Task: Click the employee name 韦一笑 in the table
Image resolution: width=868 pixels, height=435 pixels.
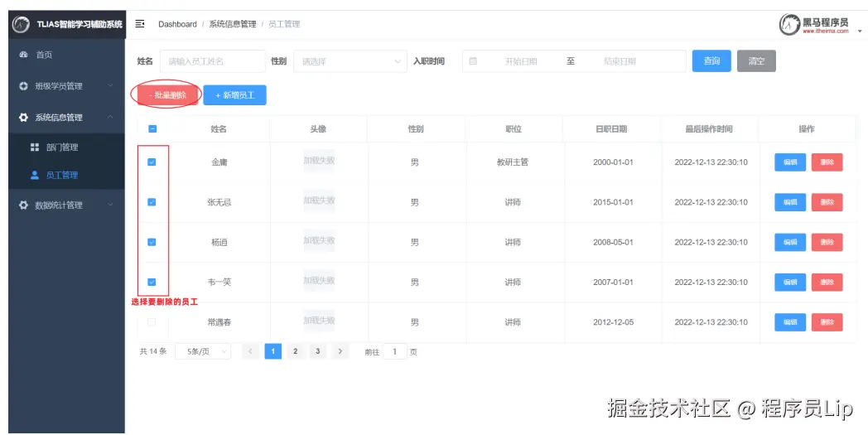Action: (219, 282)
